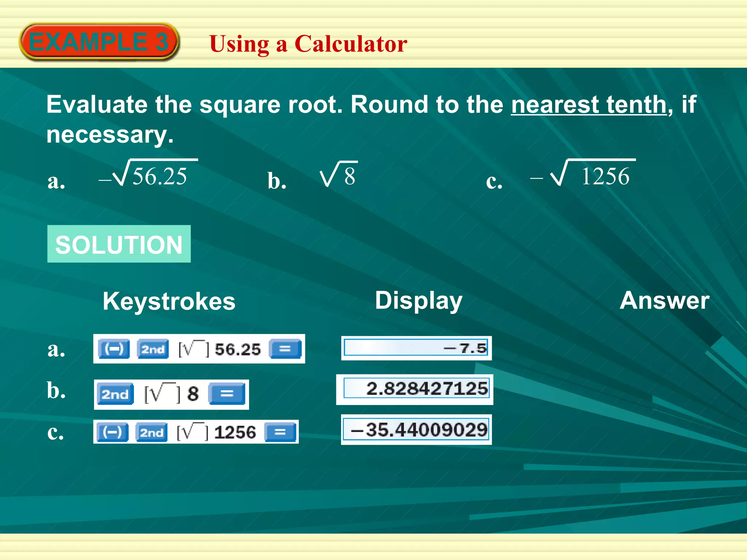Click the number 8 in keystrokes row b
This screenshot has width=747, height=560.
(193, 394)
